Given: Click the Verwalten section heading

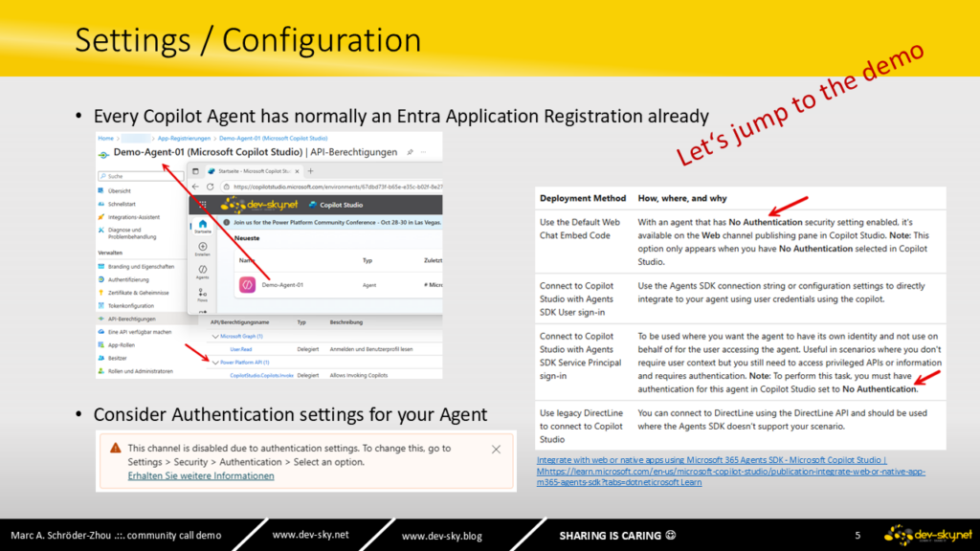Looking at the screenshot, I should pyautogui.click(x=110, y=253).
